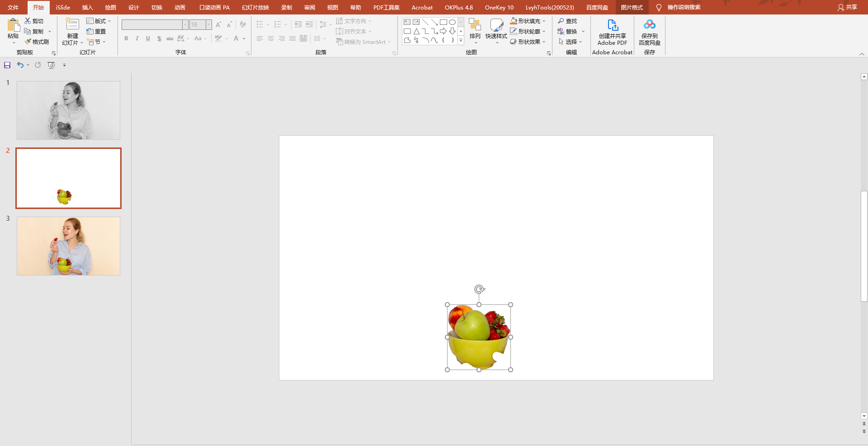Click the Reset (重置) button
868x446 pixels.
(96, 31)
